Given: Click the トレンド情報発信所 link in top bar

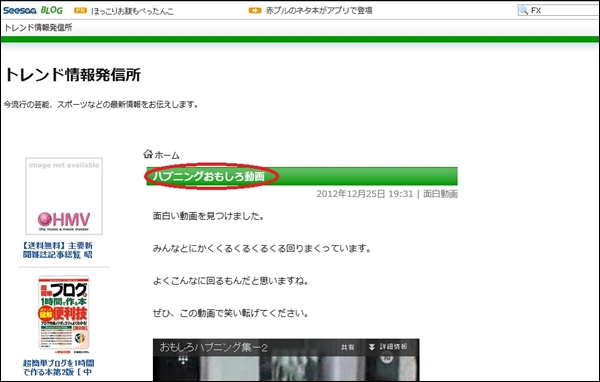Looking at the screenshot, I should coord(38,28).
